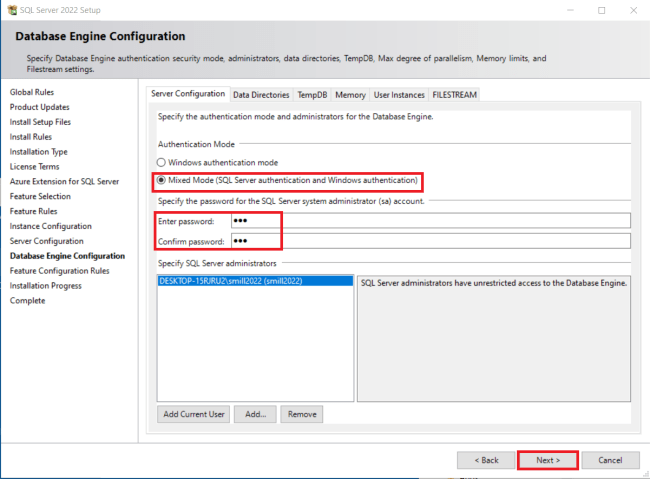Cancel the SQL Server setup
The width and height of the screenshot is (650, 479).
pyautogui.click(x=610, y=460)
